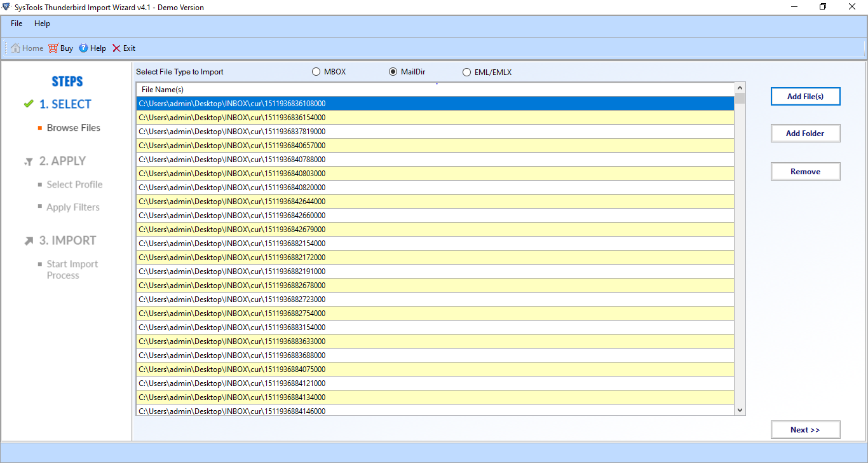Select file row ending 1511936884075000
Image resolution: width=868 pixels, height=463 pixels.
click(x=435, y=370)
